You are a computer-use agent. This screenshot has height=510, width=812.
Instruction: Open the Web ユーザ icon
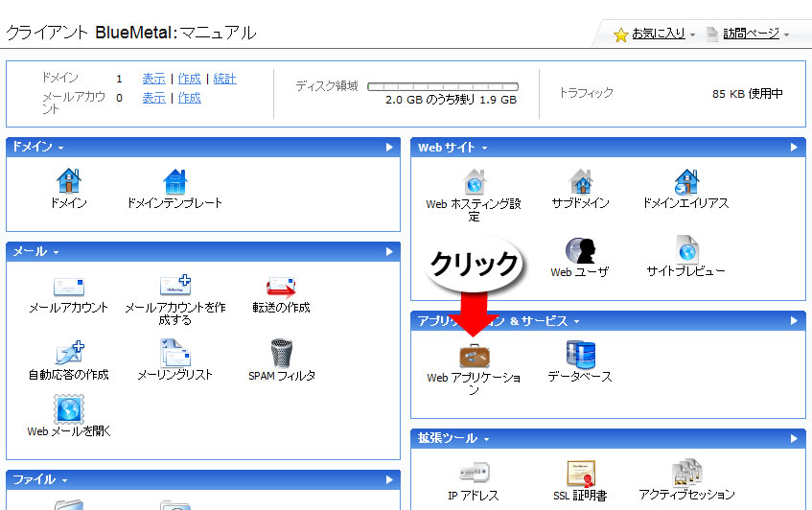tap(579, 250)
